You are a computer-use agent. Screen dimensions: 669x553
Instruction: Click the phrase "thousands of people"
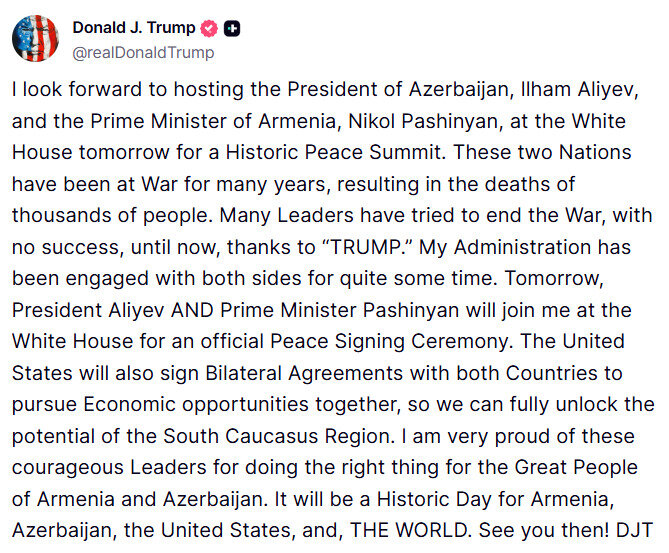pyautogui.click(x=112, y=215)
